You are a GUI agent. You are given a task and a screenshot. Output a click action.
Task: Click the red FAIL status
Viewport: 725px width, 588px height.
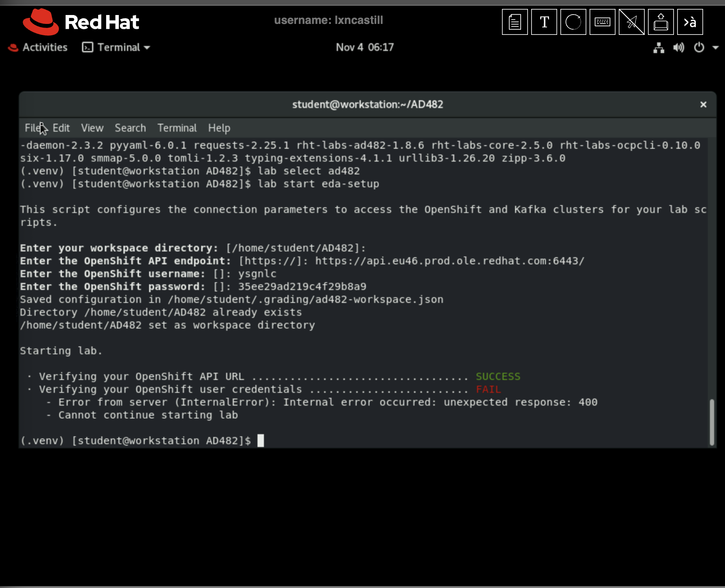pos(488,390)
